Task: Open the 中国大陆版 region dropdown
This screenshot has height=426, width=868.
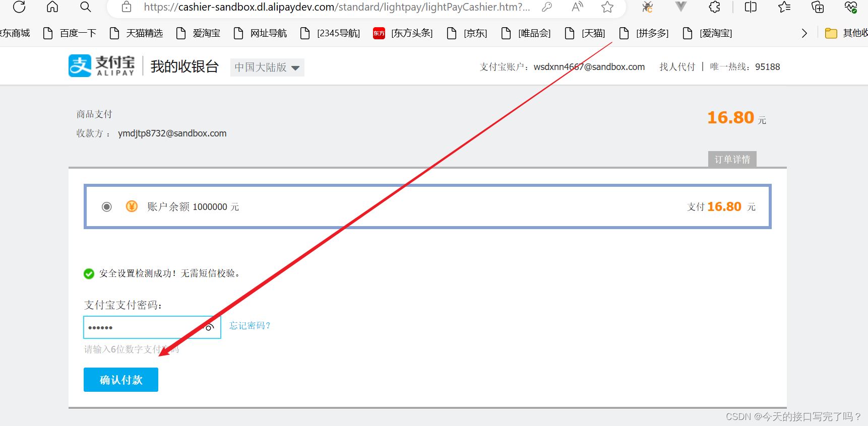Action: (267, 67)
